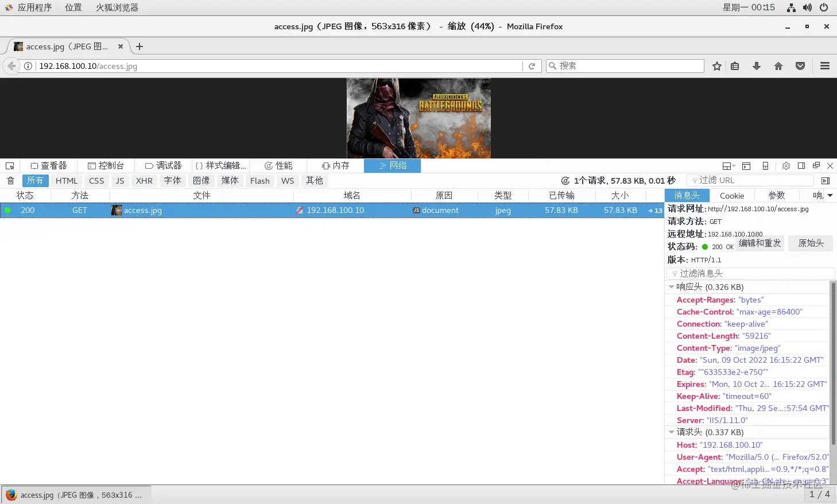Toggle the 媒体 request filter

click(x=230, y=181)
